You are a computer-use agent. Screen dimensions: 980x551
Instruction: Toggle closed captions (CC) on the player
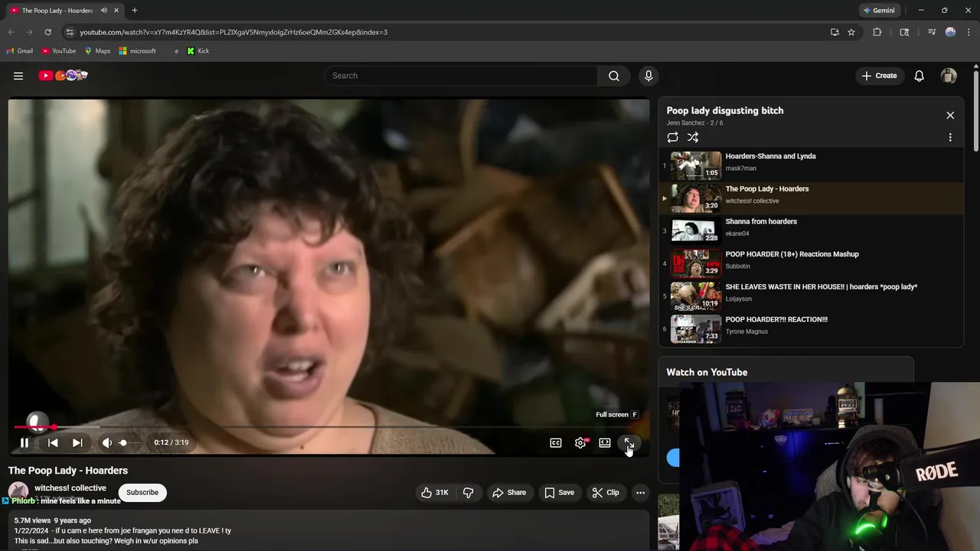[556, 442]
